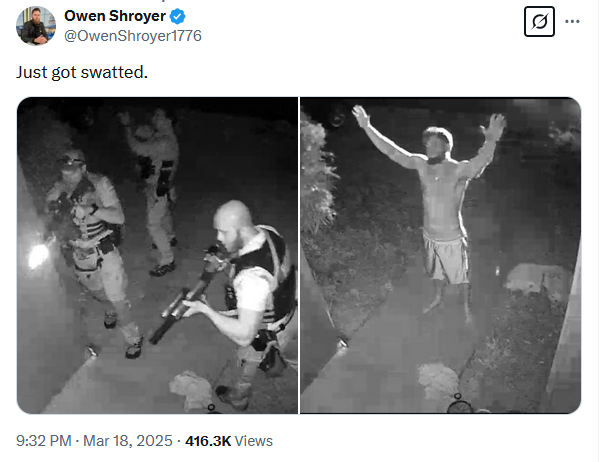Click the bright flashlight glare in left photo
Screen dimensions: 615x462
[38, 256]
